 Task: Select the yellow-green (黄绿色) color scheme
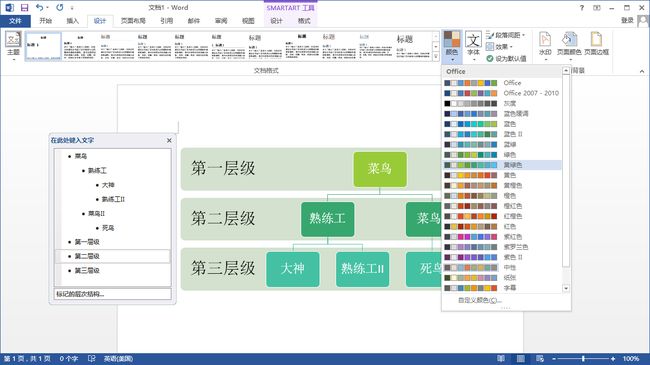[x=502, y=165]
